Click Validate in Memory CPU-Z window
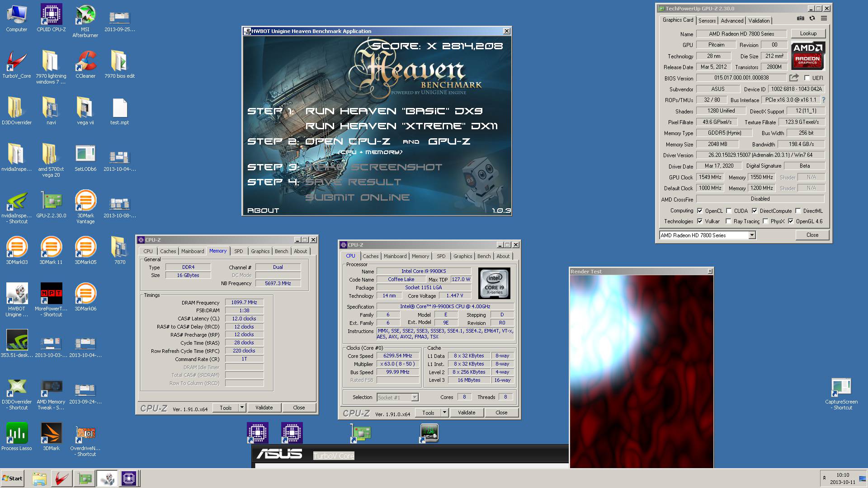The height and width of the screenshot is (488, 868). click(264, 408)
